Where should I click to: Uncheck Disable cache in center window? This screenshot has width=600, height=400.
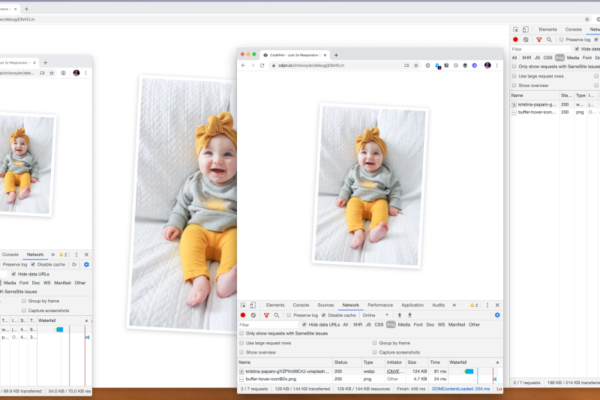[324, 315]
